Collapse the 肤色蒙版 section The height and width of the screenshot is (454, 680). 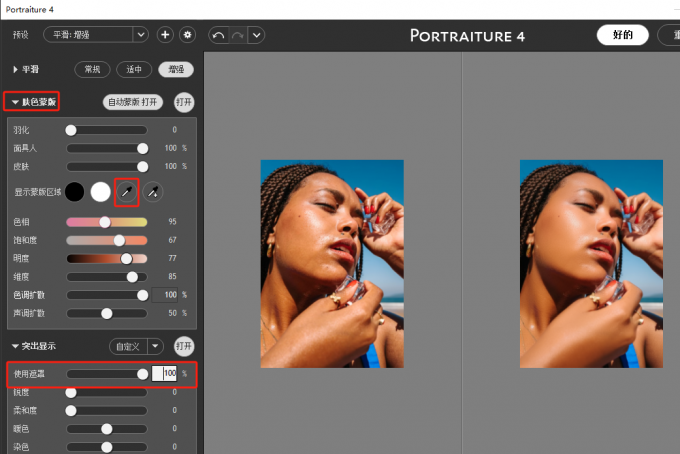16,102
